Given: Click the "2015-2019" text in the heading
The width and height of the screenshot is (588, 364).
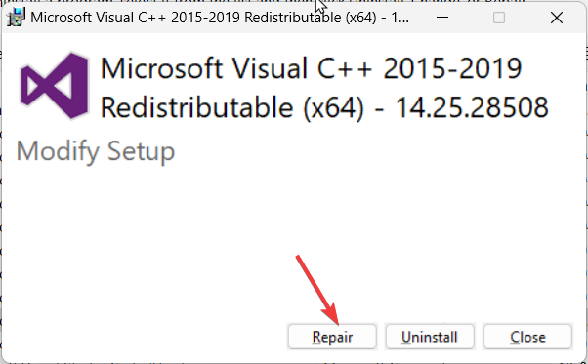Looking at the screenshot, I should click(x=452, y=68).
